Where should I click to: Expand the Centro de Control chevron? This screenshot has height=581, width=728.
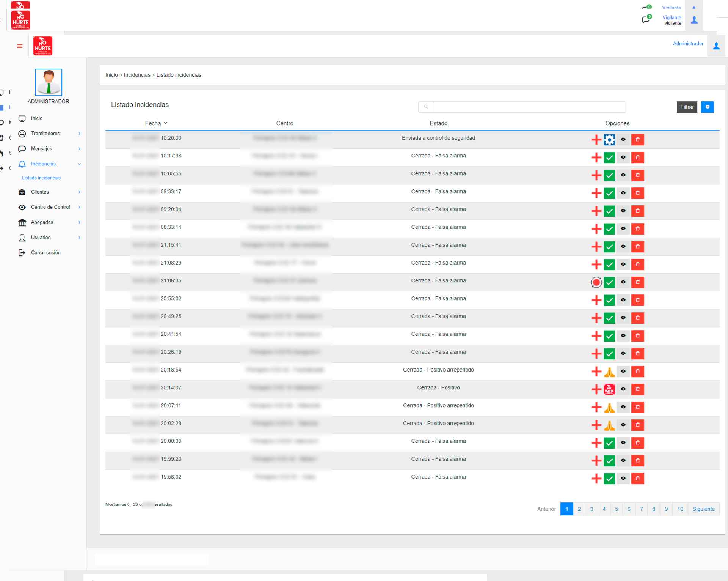point(79,207)
